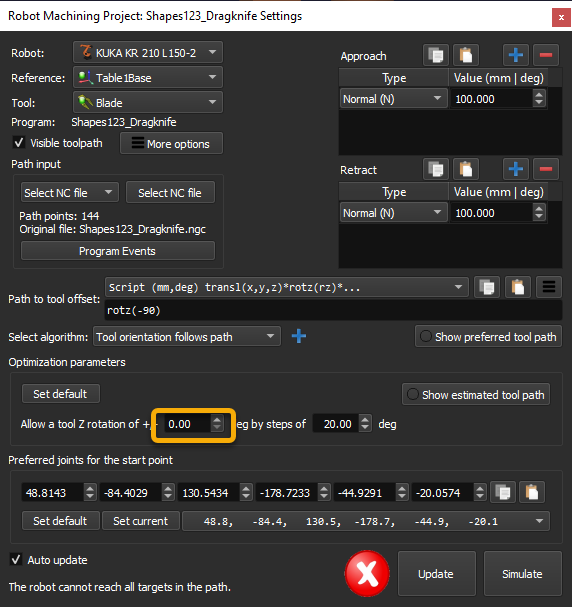Open the Approach type Normal (N) dropdown

pos(393,99)
